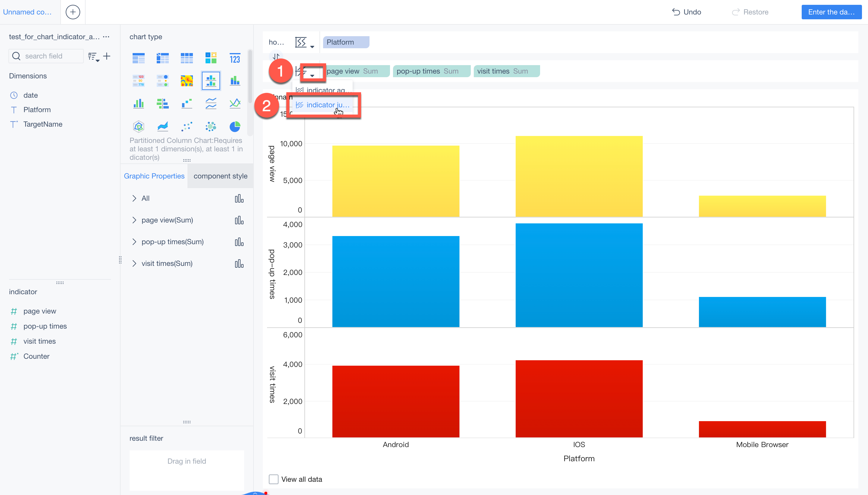Change All graphic type icon

click(x=239, y=199)
